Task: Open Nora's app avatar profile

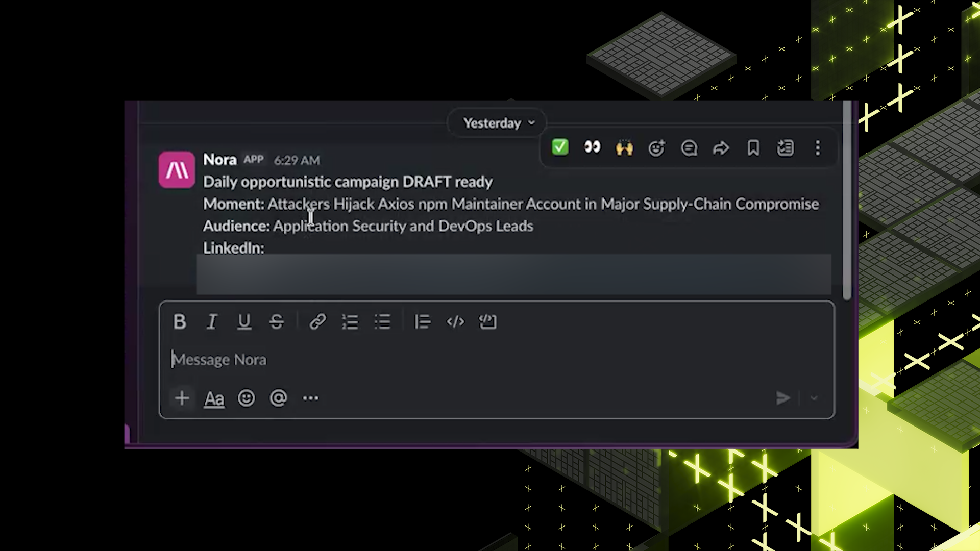Action: tap(177, 170)
